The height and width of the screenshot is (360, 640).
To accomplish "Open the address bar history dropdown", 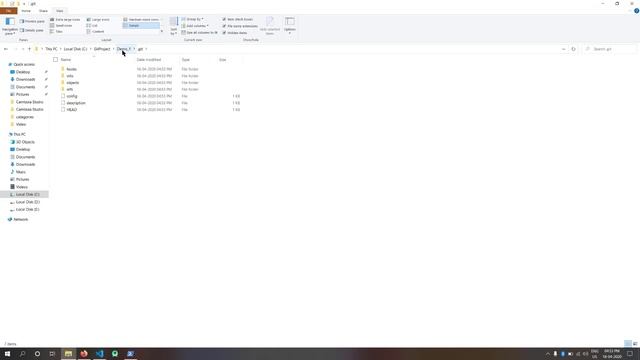I will tap(564, 49).
